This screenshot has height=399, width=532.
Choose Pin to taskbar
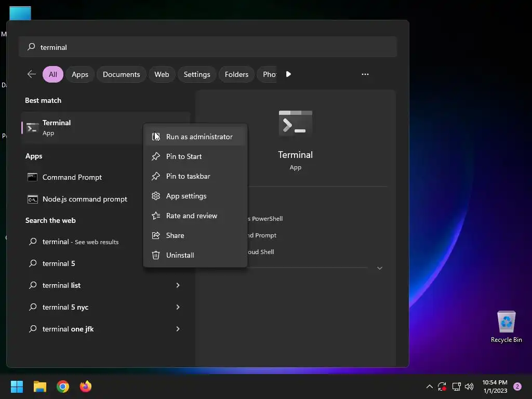click(x=195, y=176)
